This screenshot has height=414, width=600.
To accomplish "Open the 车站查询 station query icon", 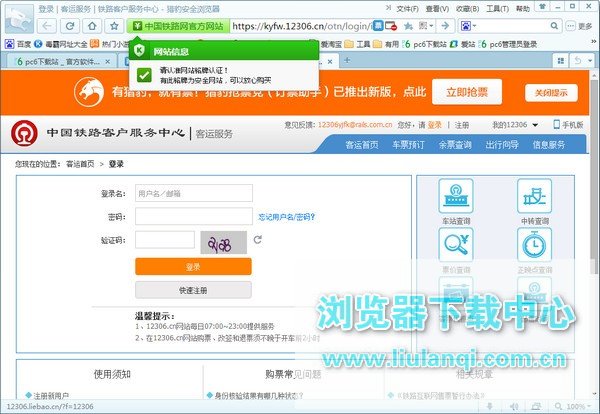I will point(456,196).
